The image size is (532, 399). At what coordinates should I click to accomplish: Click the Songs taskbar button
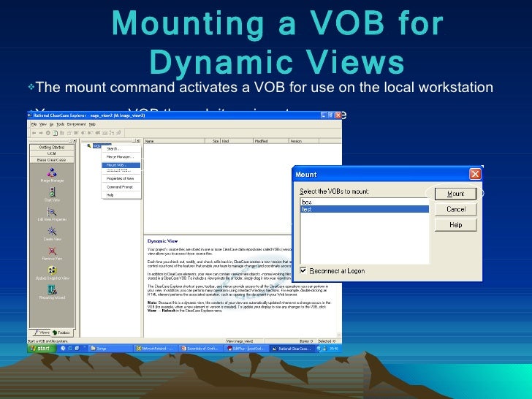[x=110, y=349]
